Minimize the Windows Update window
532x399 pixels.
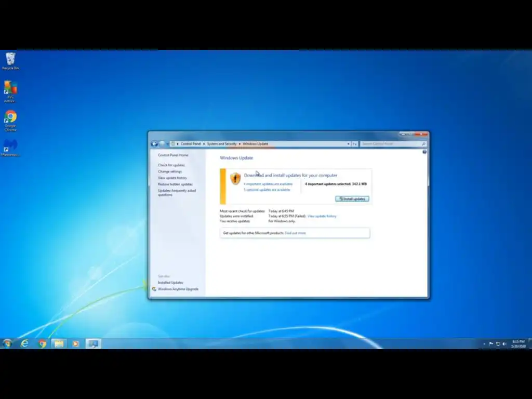click(403, 135)
